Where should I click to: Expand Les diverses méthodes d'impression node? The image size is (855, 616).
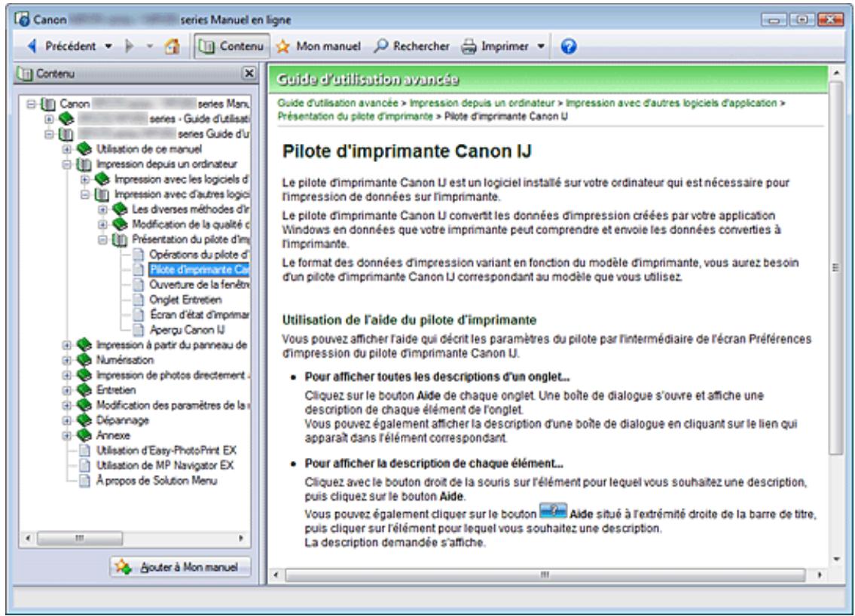click(102, 209)
